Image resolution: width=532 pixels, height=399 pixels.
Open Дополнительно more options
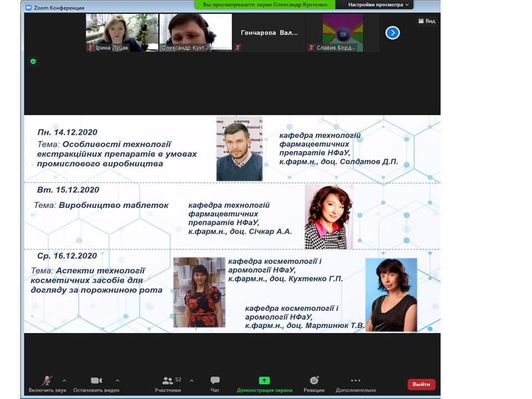[356, 383]
